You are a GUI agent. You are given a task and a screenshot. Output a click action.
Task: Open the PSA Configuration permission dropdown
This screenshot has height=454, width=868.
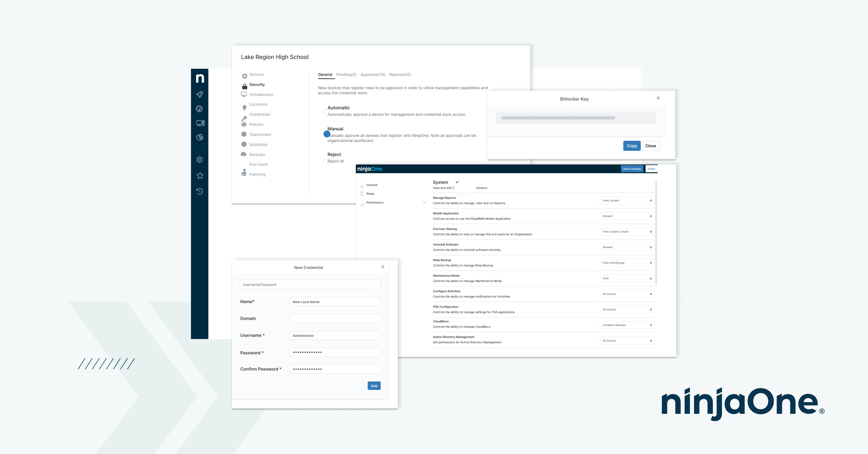point(627,310)
